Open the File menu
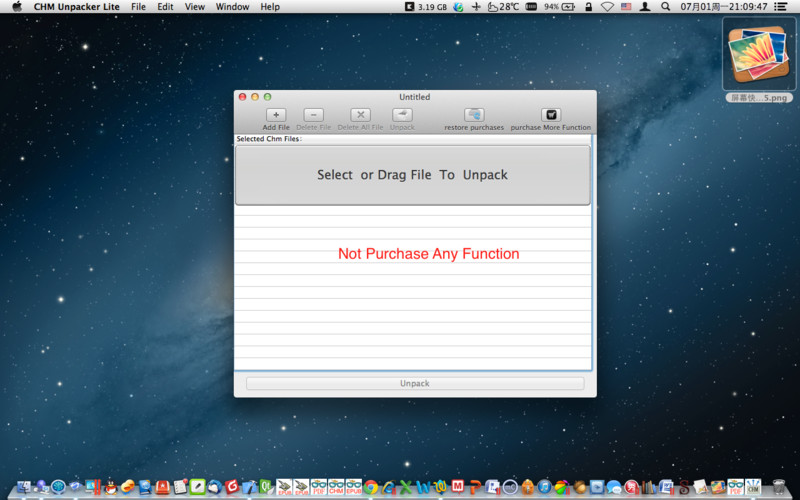The image size is (800, 500). pyautogui.click(x=138, y=7)
